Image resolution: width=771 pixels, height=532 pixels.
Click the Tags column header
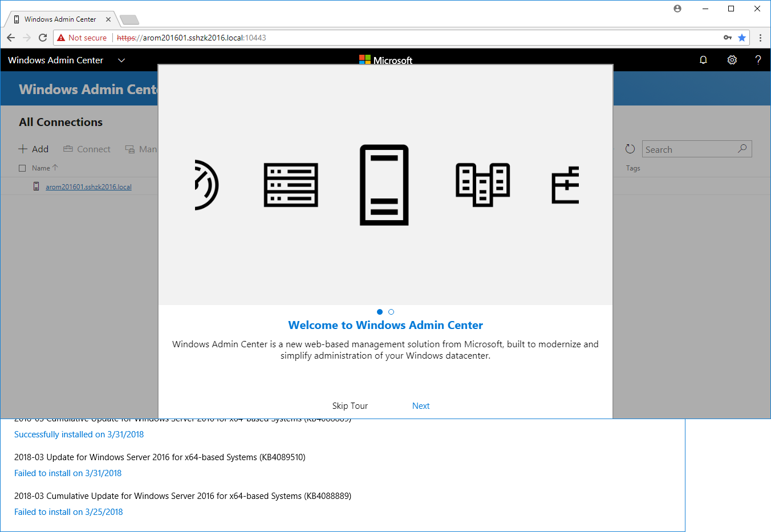click(633, 168)
